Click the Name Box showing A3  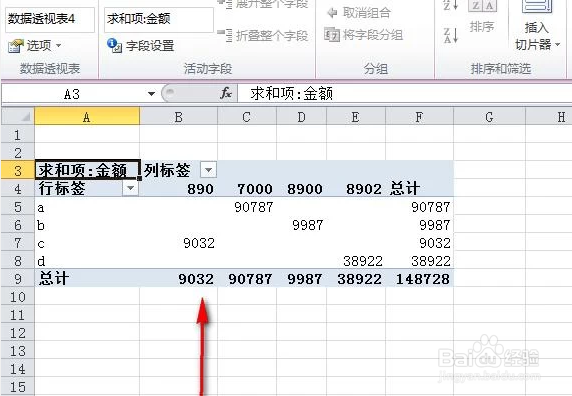tap(73, 94)
